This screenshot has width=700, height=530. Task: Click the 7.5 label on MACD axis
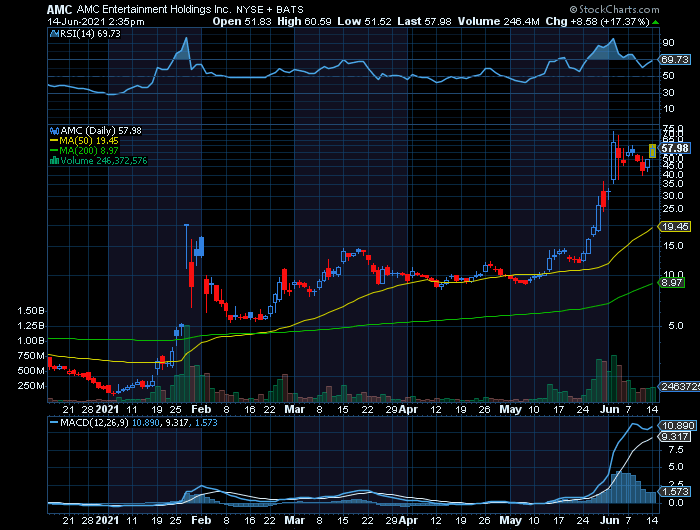[676, 450]
